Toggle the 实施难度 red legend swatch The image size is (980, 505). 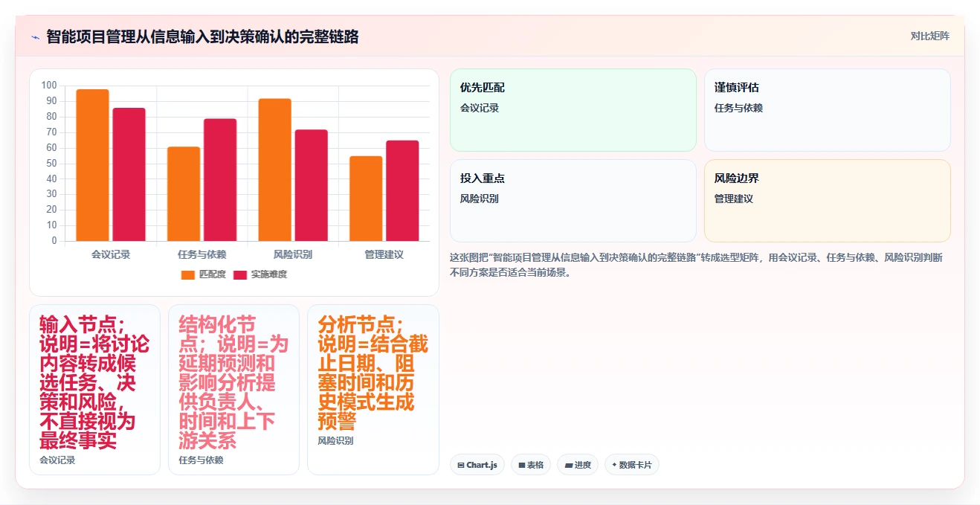240,274
